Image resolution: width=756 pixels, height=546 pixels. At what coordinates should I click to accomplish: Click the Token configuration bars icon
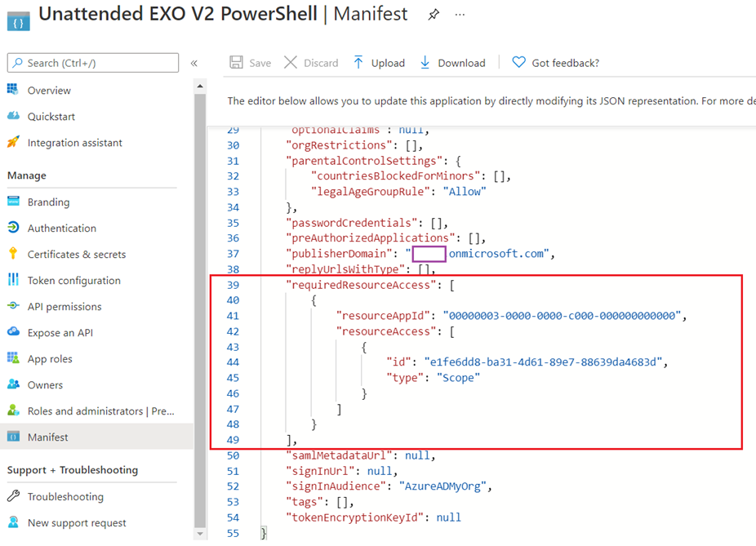(13, 279)
